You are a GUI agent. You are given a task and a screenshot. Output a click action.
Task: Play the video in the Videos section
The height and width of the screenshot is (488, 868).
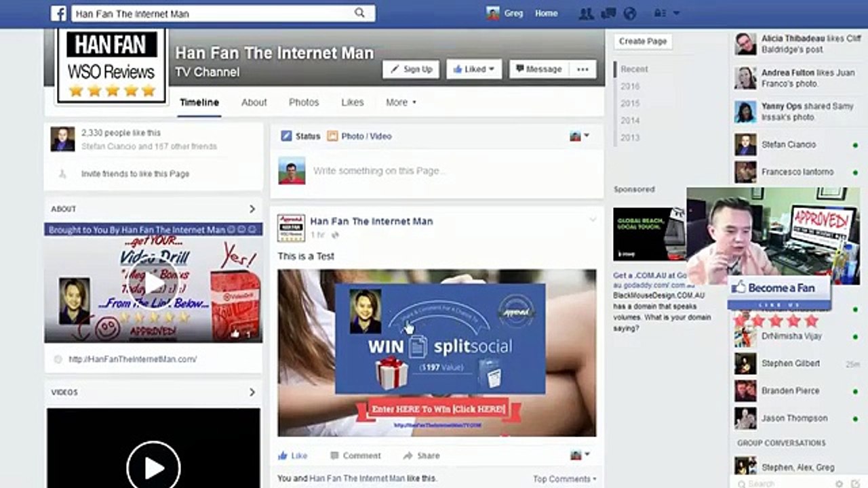pos(153,468)
